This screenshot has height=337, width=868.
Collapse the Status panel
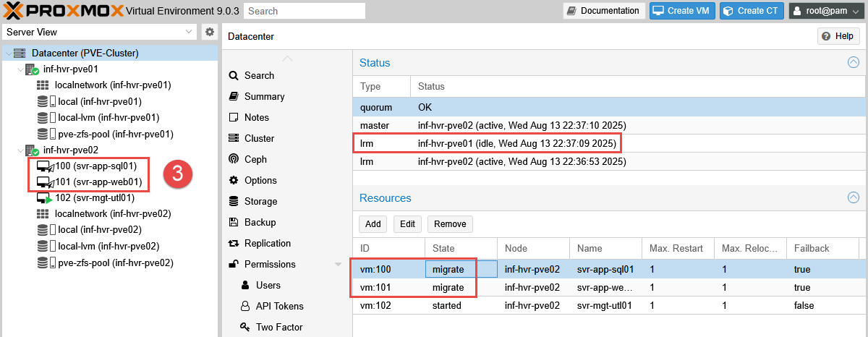pos(854,63)
